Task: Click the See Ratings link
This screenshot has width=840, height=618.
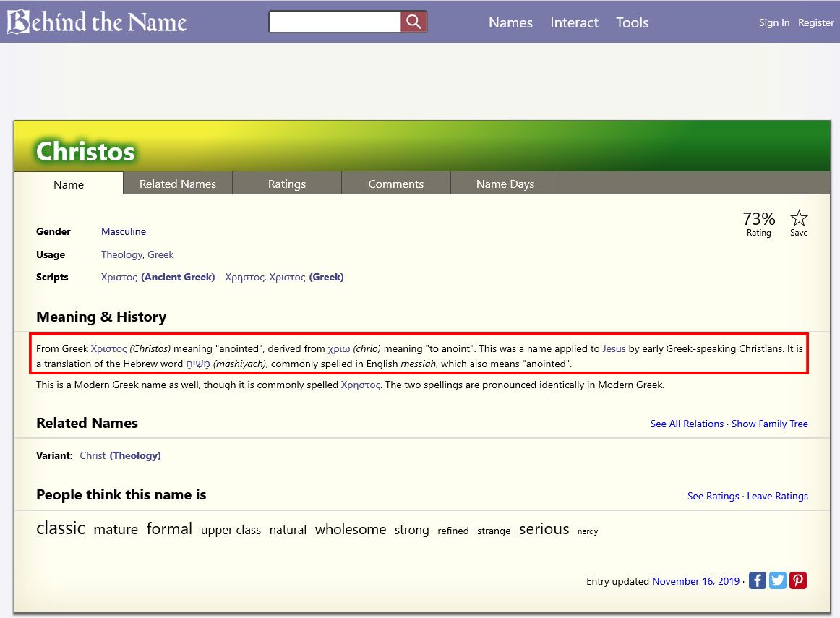Action: point(713,496)
